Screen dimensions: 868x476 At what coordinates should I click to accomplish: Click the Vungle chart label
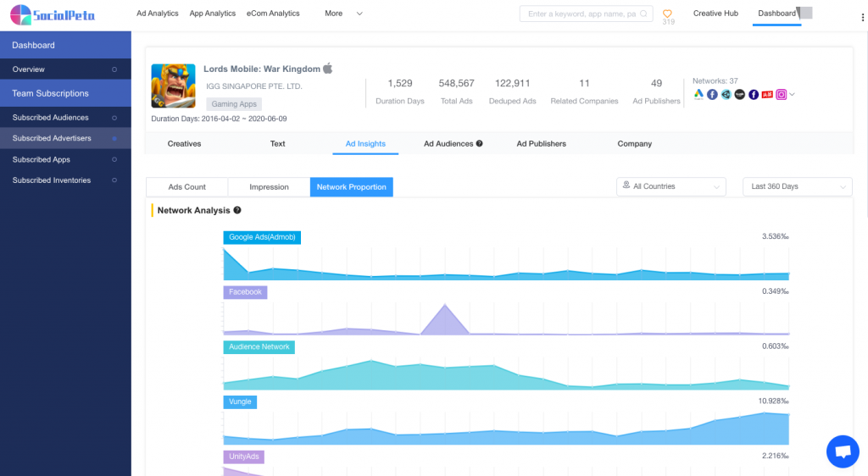point(240,402)
